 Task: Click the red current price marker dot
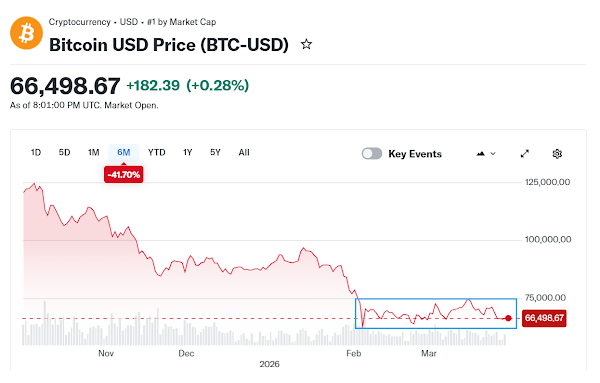[x=508, y=318]
